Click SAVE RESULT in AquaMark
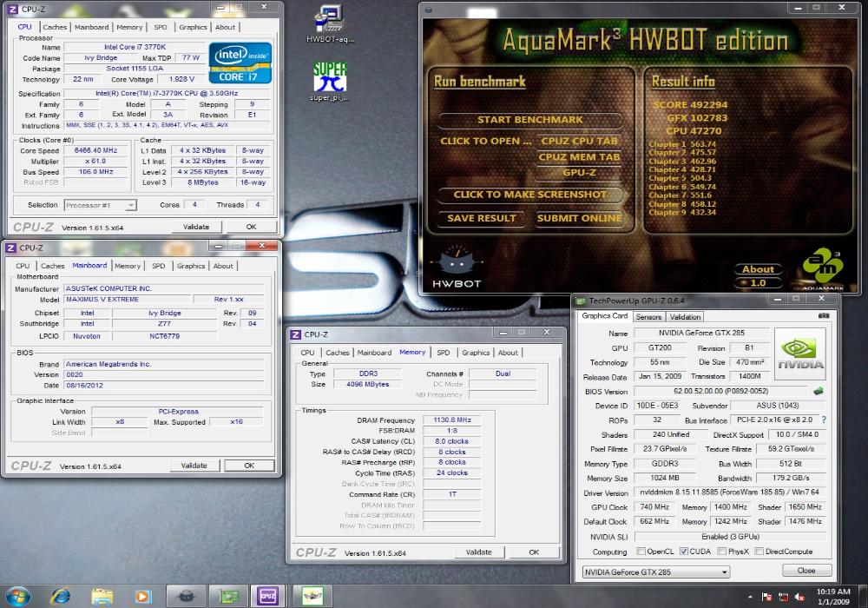Screen dimensions: 868x608 [x=481, y=218]
